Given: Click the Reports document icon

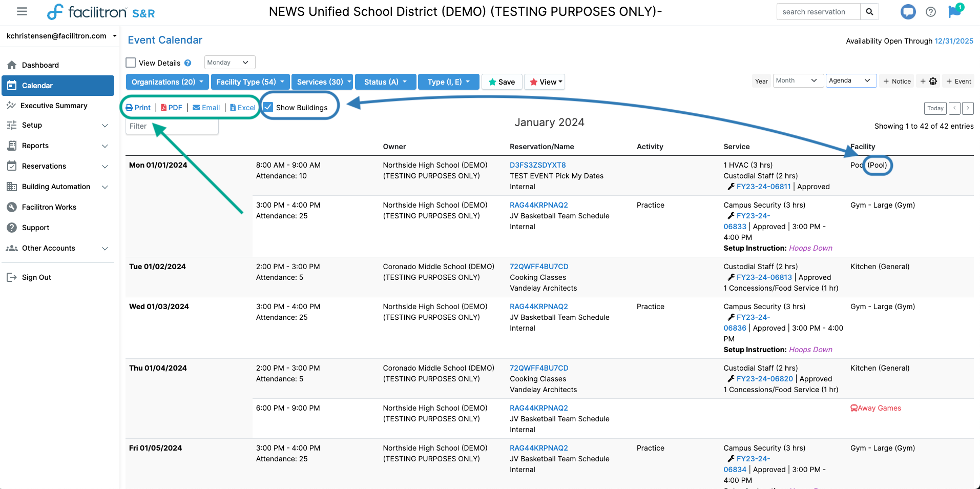Looking at the screenshot, I should pos(12,146).
